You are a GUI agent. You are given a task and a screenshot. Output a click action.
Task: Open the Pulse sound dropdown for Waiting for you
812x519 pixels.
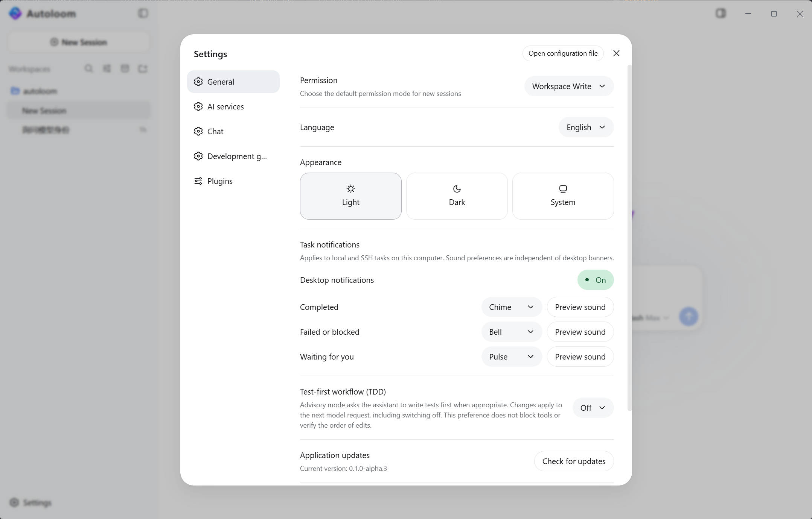[512, 357]
